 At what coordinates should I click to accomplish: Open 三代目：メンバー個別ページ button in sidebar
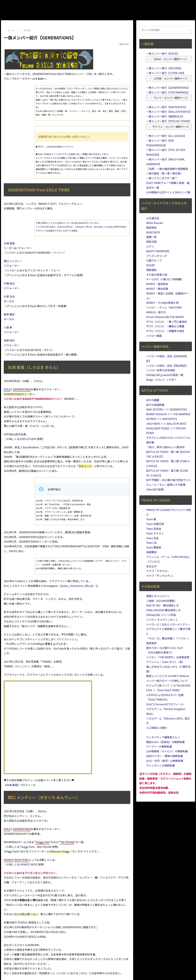(x=169, y=78)
